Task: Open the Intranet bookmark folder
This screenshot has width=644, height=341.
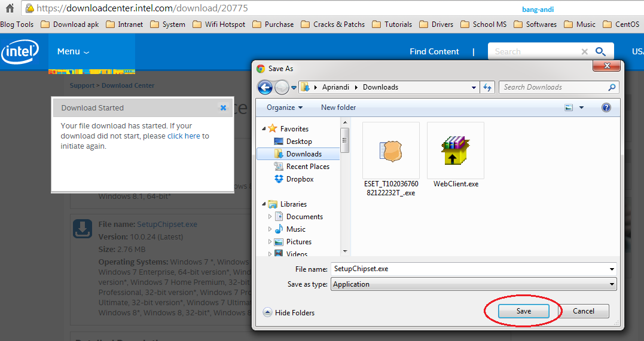Action: [124, 24]
